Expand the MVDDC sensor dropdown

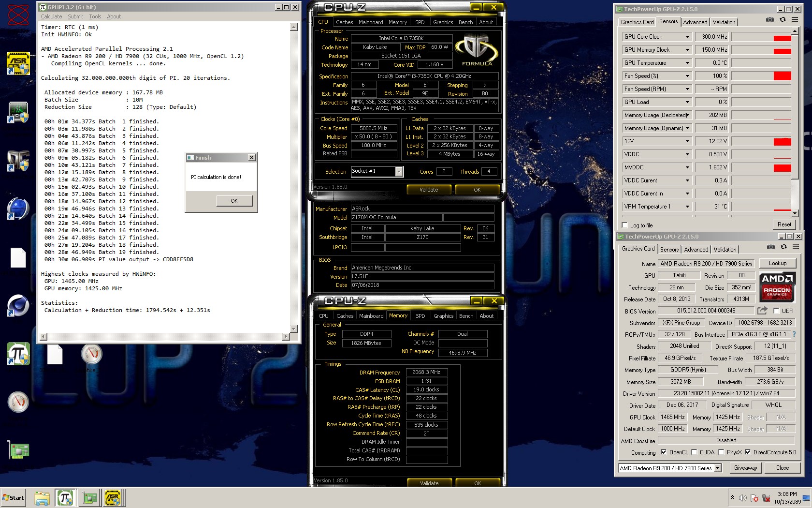point(687,167)
